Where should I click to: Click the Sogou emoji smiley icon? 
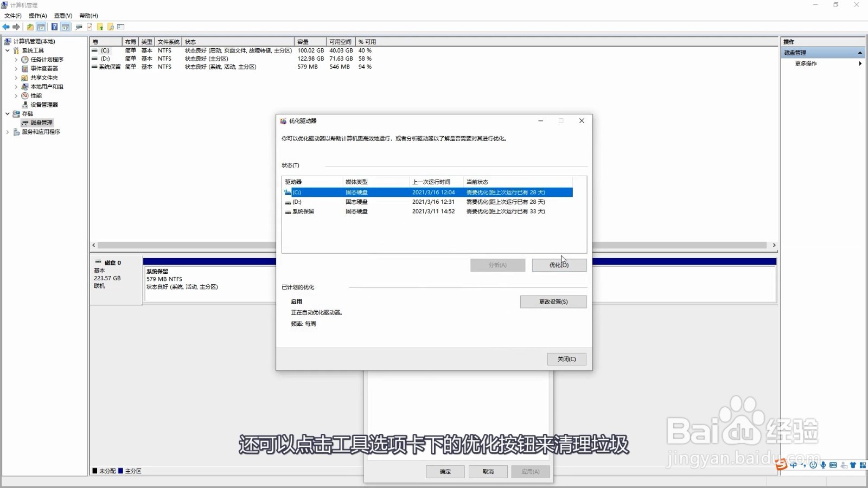coord(813,465)
